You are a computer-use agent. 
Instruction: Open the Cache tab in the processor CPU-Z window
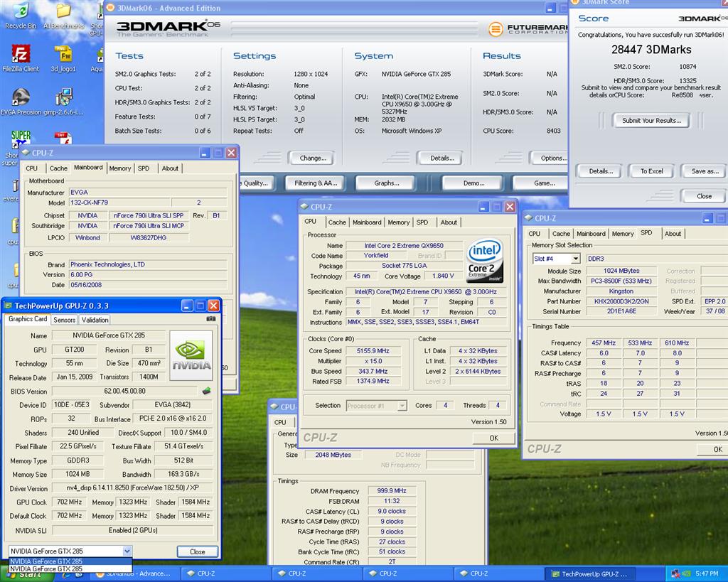[x=337, y=222]
